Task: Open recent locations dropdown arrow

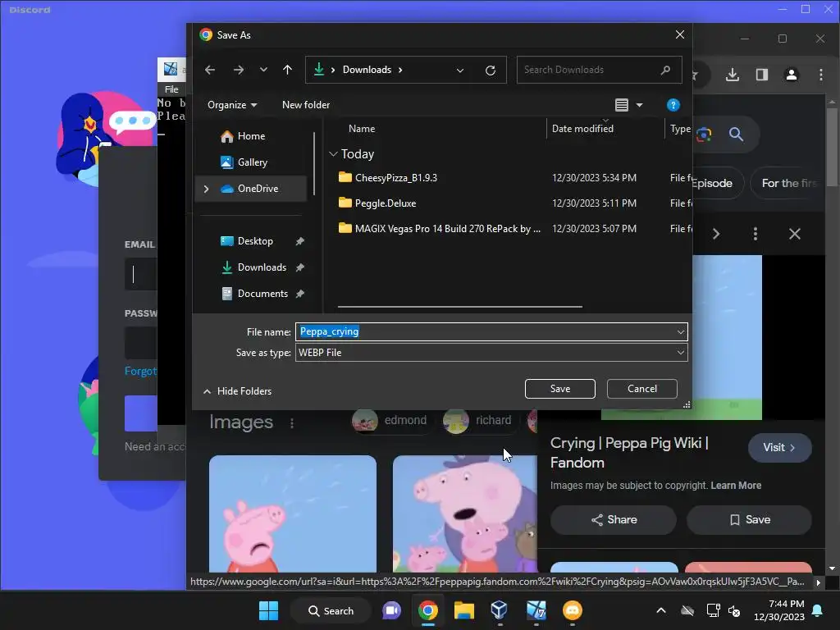Action: click(263, 70)
